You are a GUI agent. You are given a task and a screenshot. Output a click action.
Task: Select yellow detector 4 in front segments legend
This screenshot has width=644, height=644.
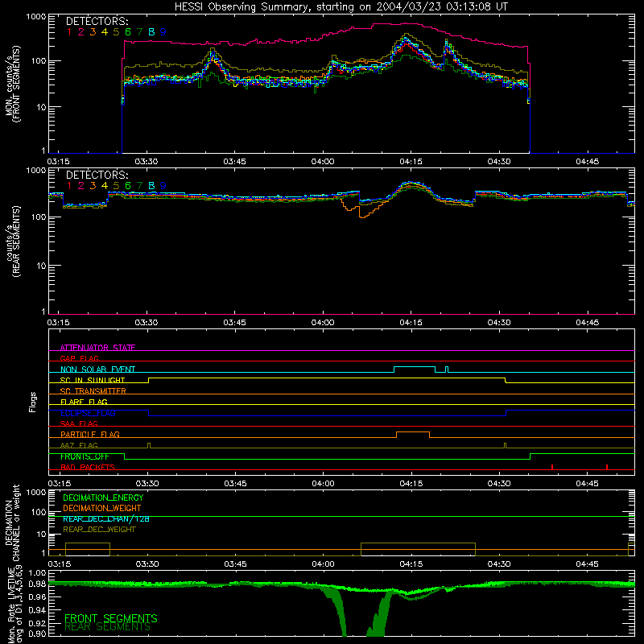click(105, 32)
